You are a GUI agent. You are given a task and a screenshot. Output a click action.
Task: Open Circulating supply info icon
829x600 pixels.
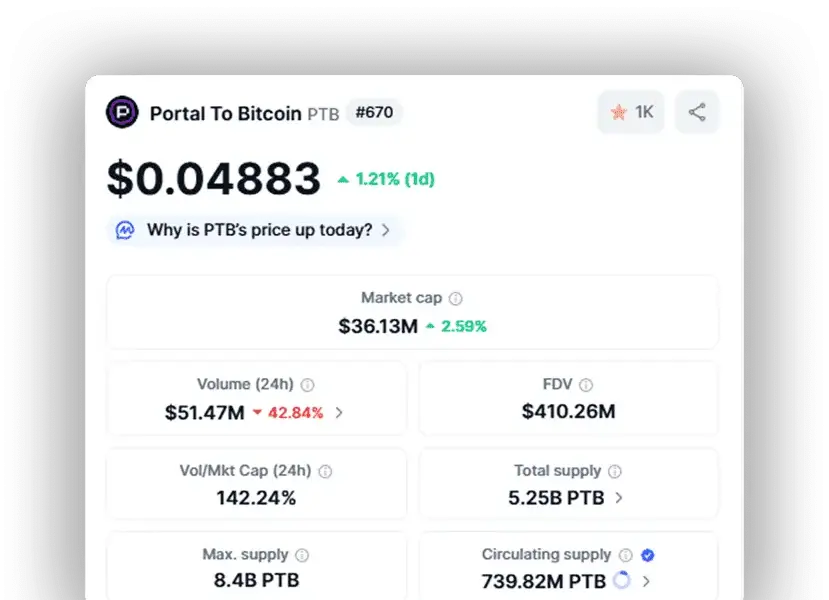(x=625, y=555)
